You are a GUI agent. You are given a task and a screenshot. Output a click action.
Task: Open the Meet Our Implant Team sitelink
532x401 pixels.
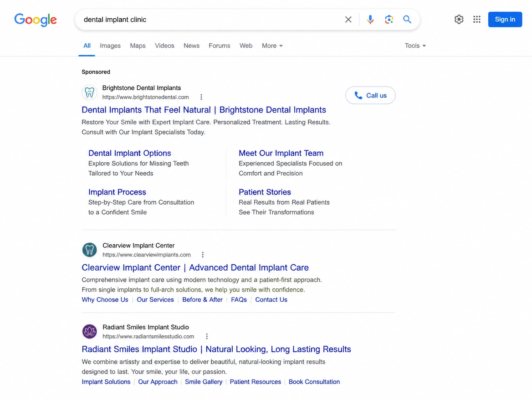click(281, 153)
